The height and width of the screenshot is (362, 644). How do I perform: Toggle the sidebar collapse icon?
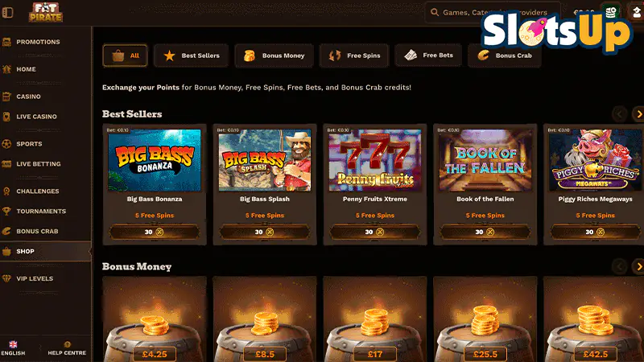[x=8, y=12]
